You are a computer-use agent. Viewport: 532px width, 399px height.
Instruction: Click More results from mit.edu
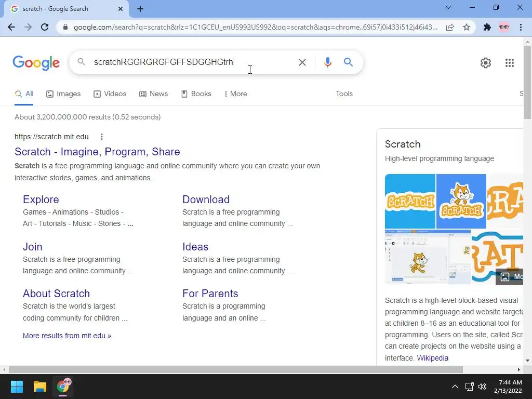point(67,336)
